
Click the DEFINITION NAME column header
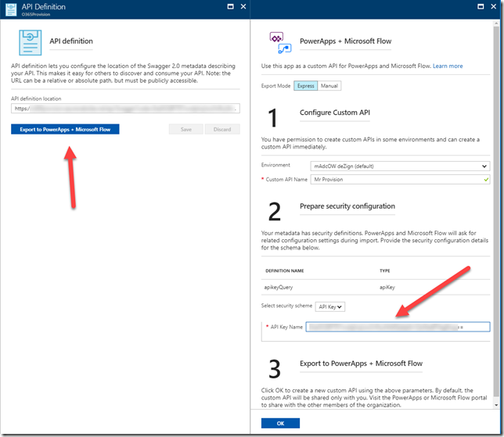[284, 270]
